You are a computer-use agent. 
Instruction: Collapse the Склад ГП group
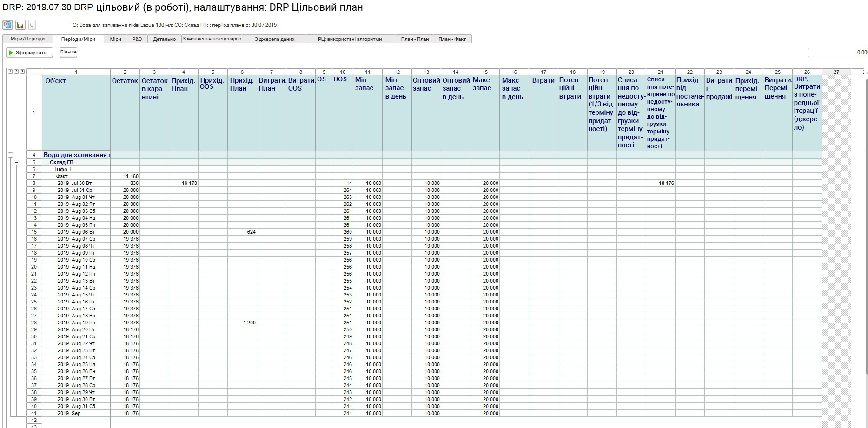tap(17, 162)
